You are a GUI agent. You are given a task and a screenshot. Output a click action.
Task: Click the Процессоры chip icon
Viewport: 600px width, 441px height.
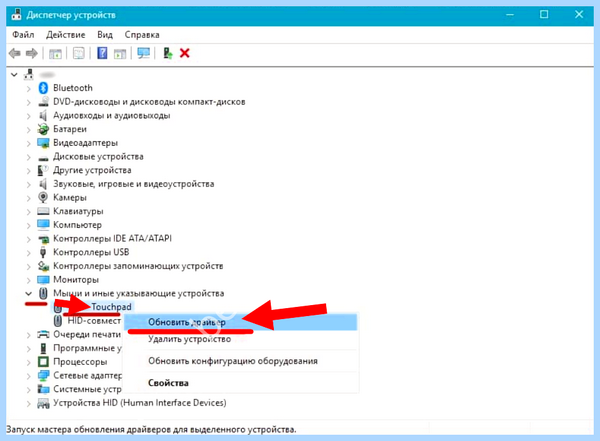click(x=43, y=362)
